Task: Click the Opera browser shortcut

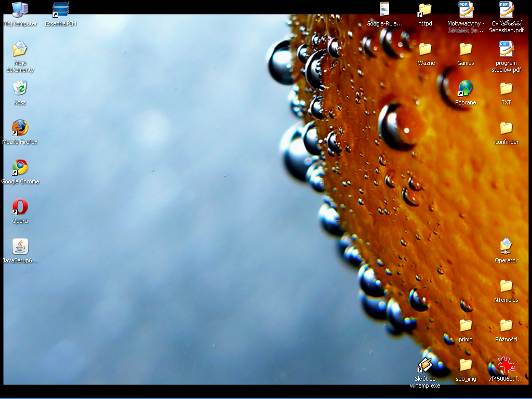Action: point(20,207)
